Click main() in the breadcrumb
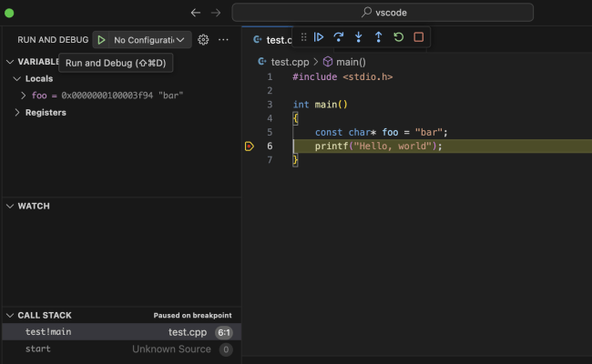 (x=351, y=62)
